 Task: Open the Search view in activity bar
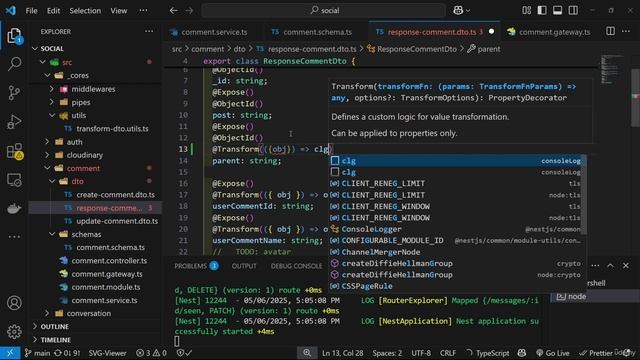(14, 64)
